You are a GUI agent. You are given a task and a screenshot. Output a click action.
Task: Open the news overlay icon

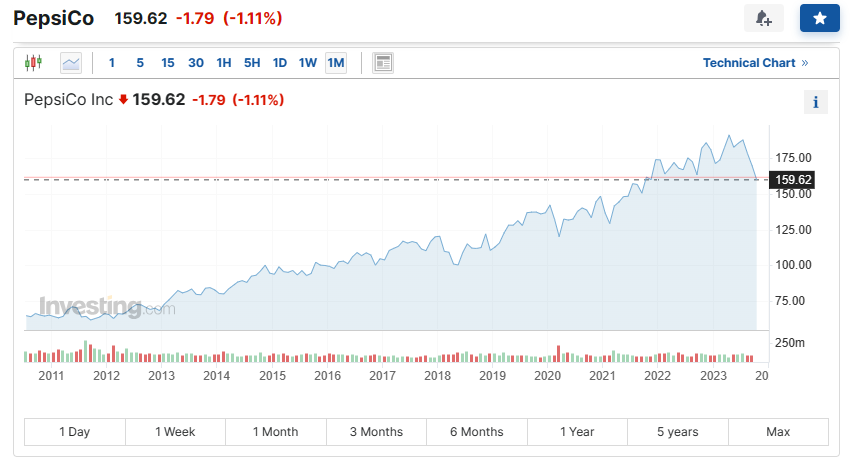tap(383, 63)
